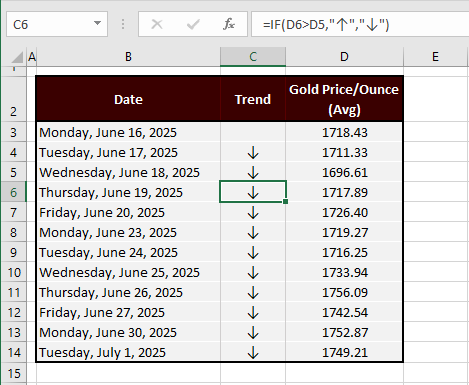Select row 2 header

coord(13,99)
